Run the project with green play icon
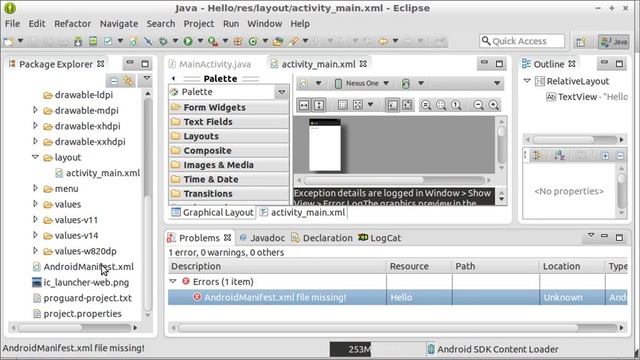The image size is (640, 360). [188, 41]
